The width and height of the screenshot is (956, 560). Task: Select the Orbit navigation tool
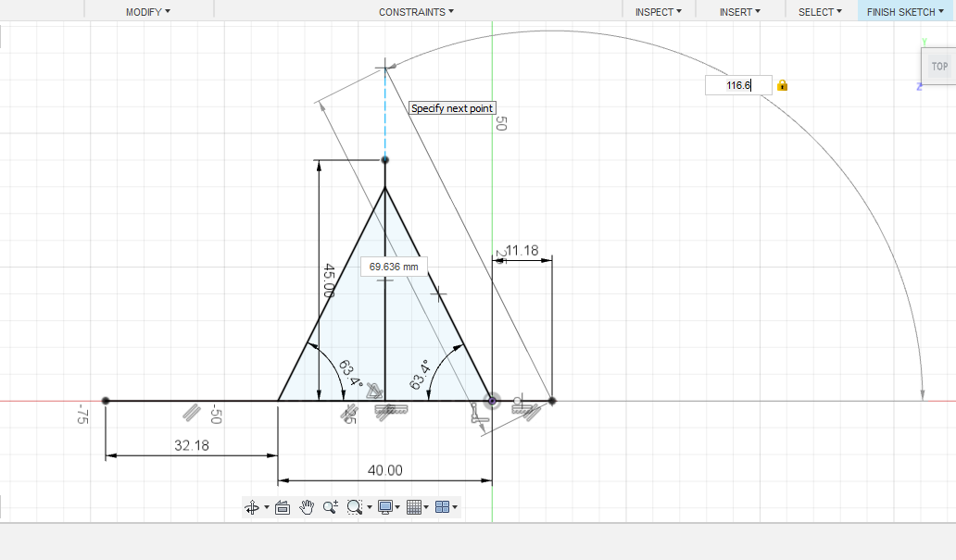point(251,507)
